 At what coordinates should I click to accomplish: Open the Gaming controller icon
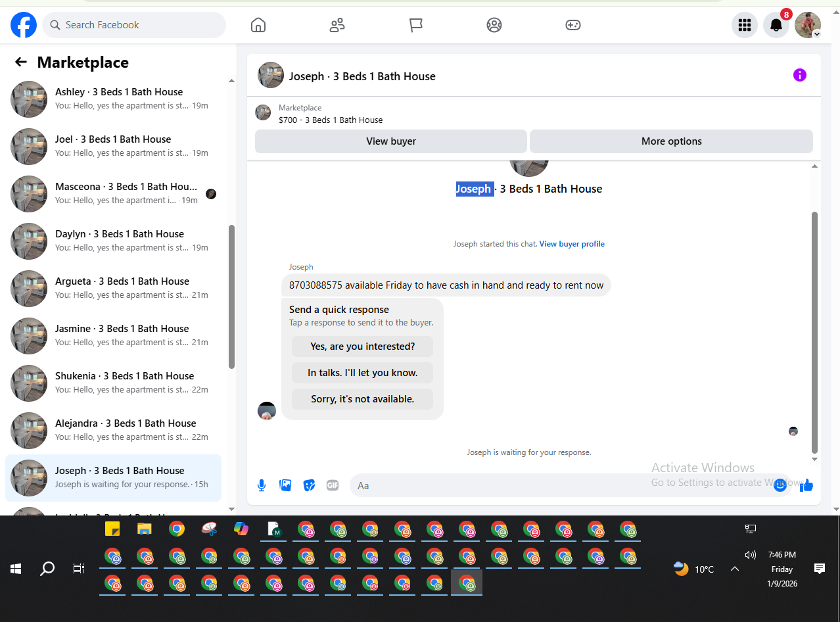(x=572, y=25)
